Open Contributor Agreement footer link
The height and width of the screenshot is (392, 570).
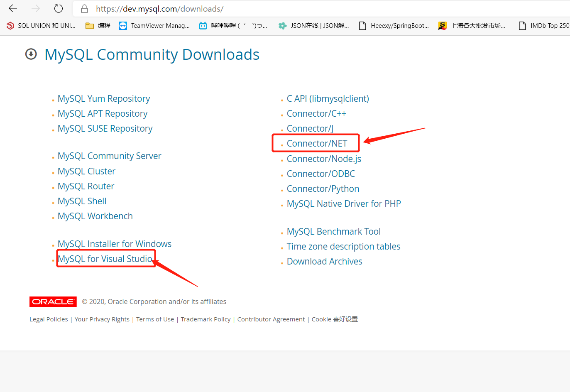click(271, 319)
